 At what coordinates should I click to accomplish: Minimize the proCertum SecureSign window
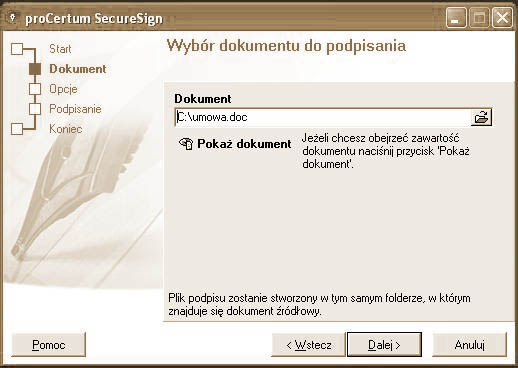pyautogui.click(x=456, y=17)
